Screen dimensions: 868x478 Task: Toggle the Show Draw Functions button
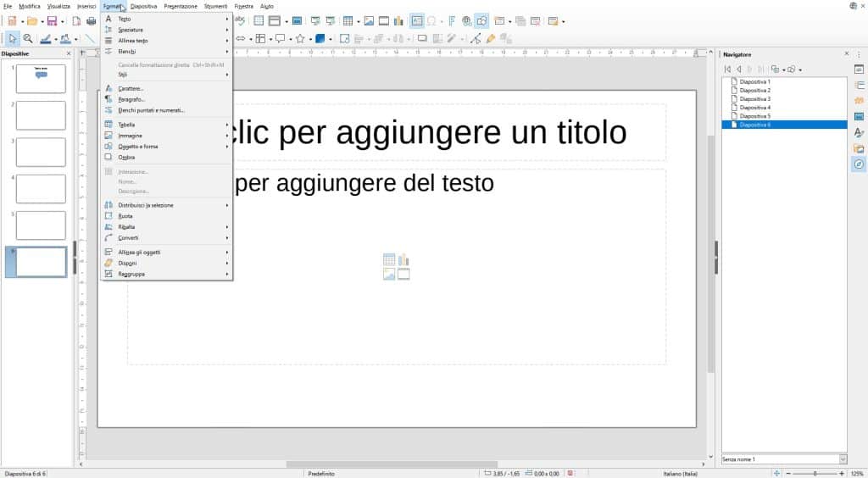481,21
